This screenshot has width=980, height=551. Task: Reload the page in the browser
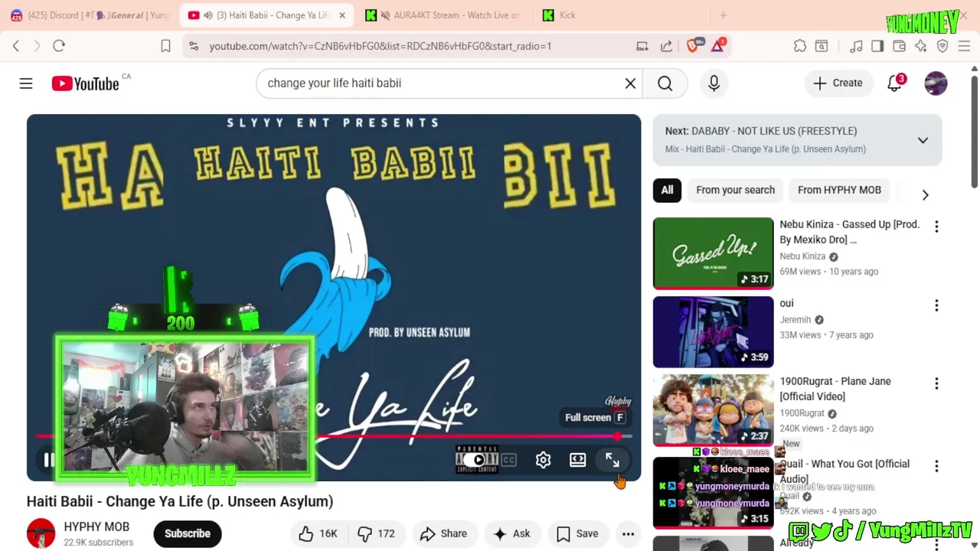tap(59, 46)
